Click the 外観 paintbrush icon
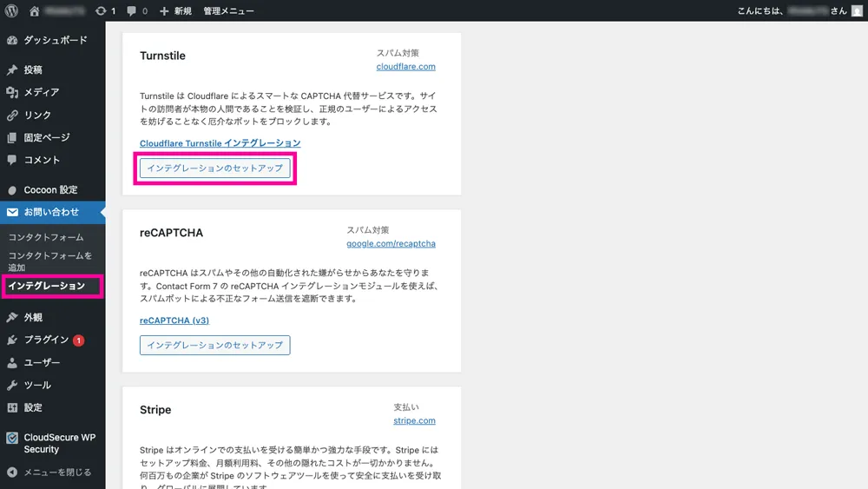This screenshot has width=868, height=489. tap(12, 317)
